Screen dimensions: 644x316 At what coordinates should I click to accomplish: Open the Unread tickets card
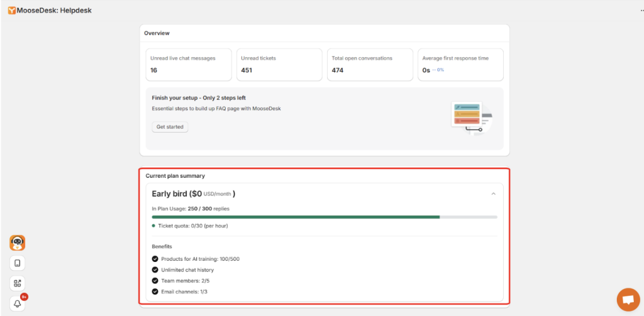(279, 64)
